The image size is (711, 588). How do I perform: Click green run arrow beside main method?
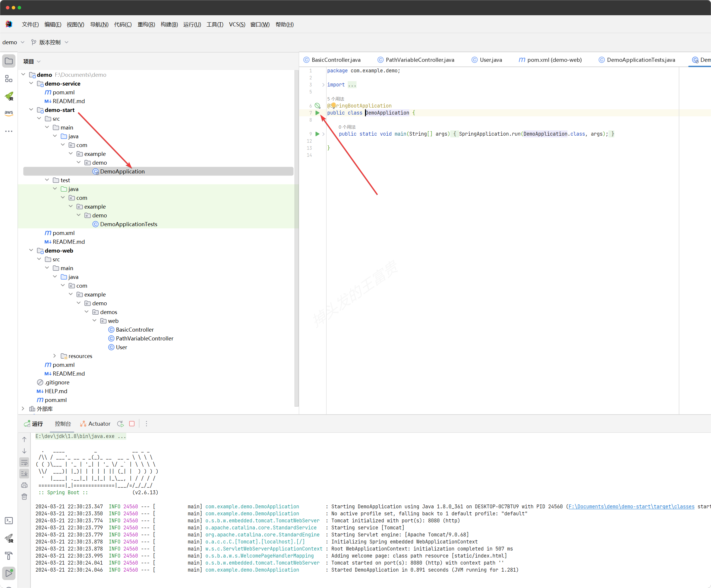click(x=317, y=134)
